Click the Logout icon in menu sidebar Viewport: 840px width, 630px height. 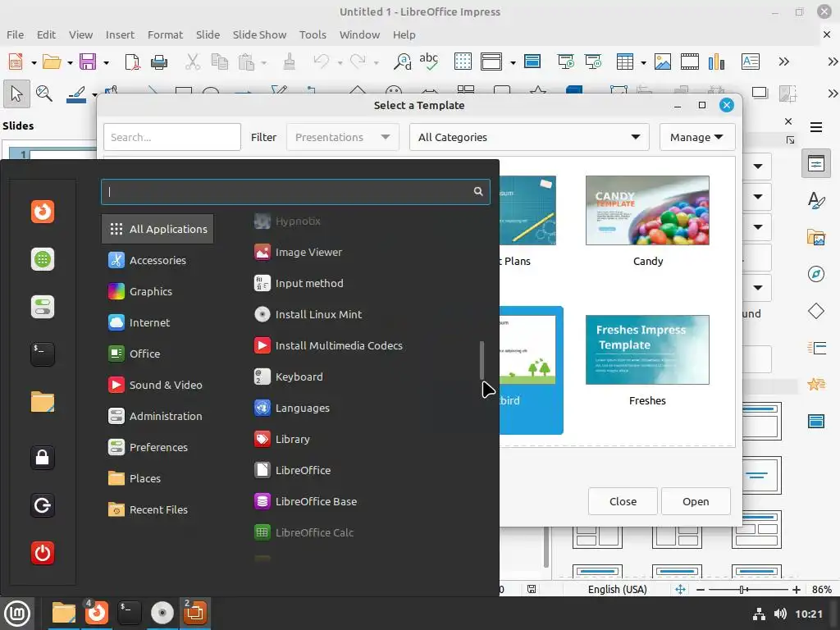[x=43, y=505]
